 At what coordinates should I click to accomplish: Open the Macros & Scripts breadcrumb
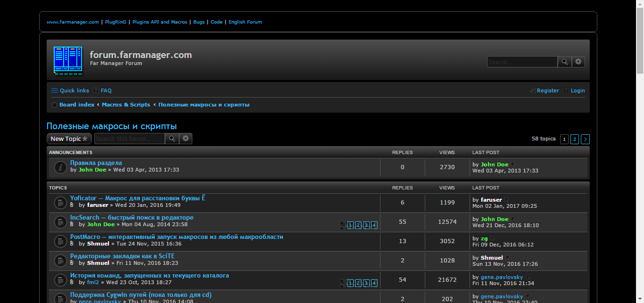(x=126, y=104)
